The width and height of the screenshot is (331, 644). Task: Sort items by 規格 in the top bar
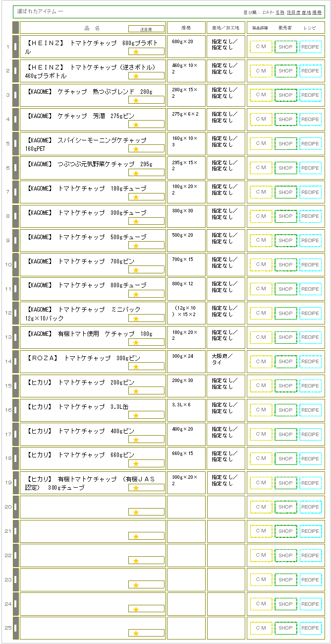(317, 12)
